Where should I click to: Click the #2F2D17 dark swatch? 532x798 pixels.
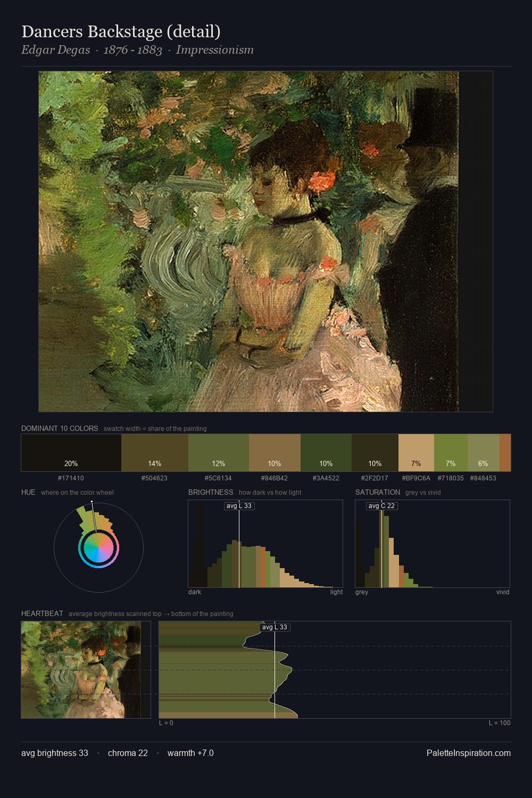[375, 453]
